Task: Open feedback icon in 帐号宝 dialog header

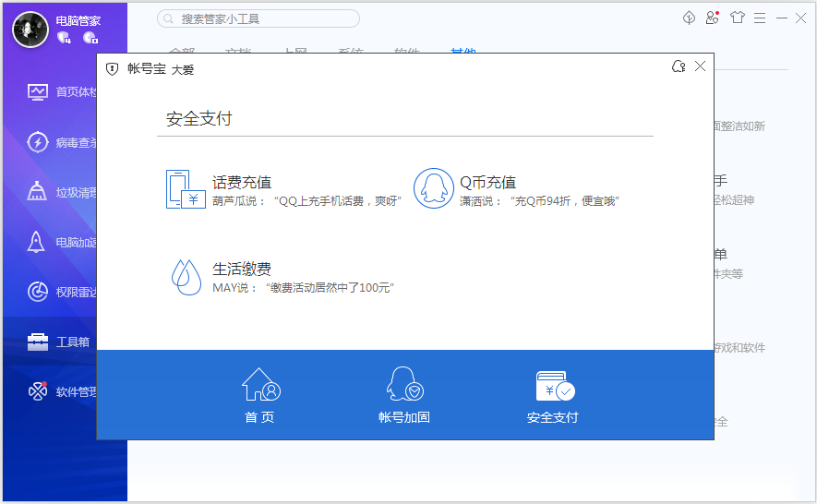Action: pyautogui.click(x=678, y=66)
